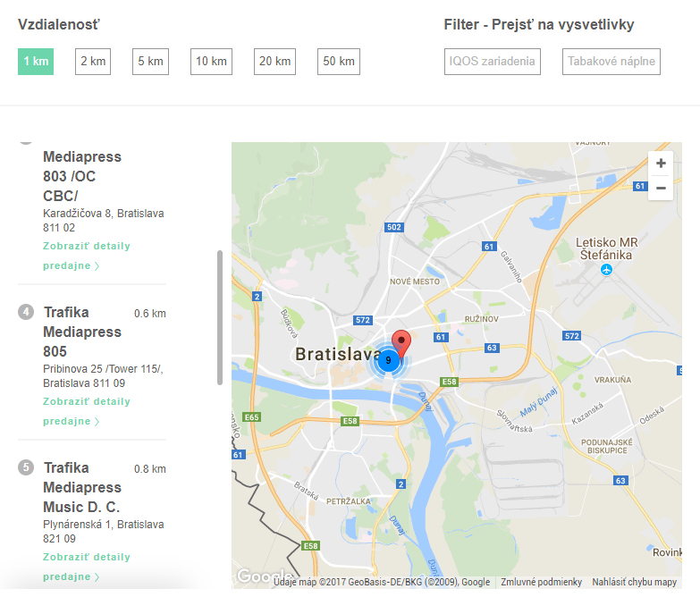Click the blue cluster marker with 9
Image resolution: width=700 pixels, height=597 pixels.
388,360
